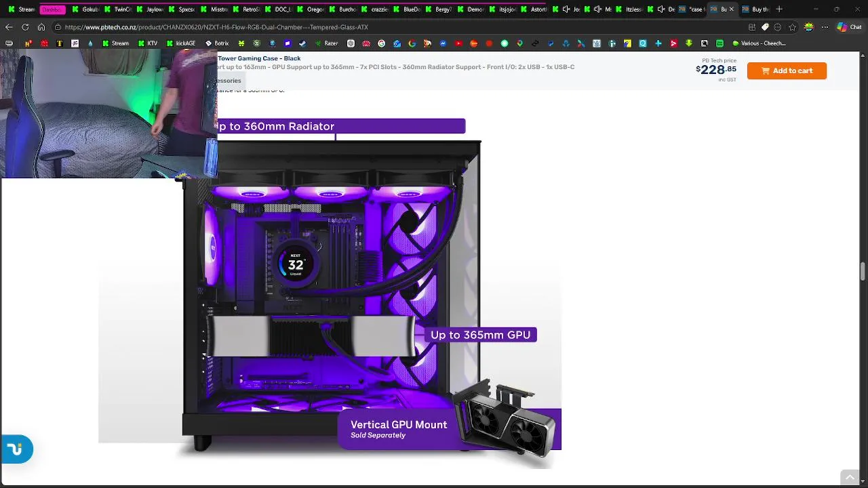Screen dimensions: 868x488
Task: Add the NZXT case to cart
Action: pyautogui.click(x=787, y=70)
